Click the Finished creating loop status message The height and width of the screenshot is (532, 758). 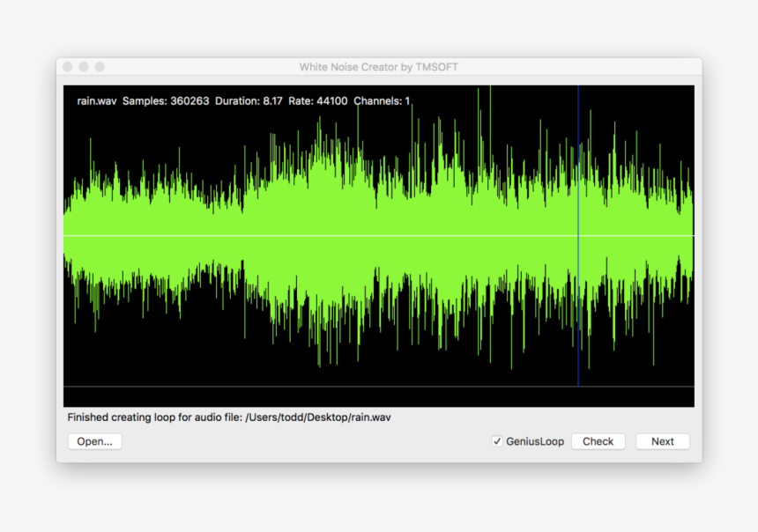229,417
